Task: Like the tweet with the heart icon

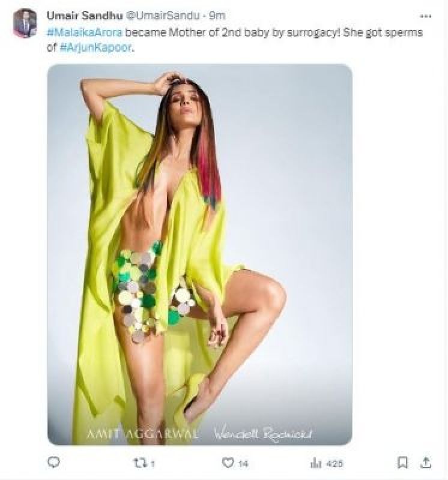Action: coord(227,463)
